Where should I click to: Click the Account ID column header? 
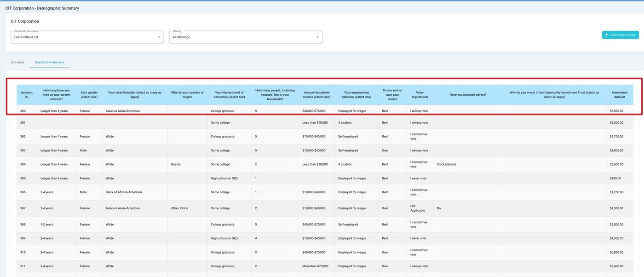(27, 95)
